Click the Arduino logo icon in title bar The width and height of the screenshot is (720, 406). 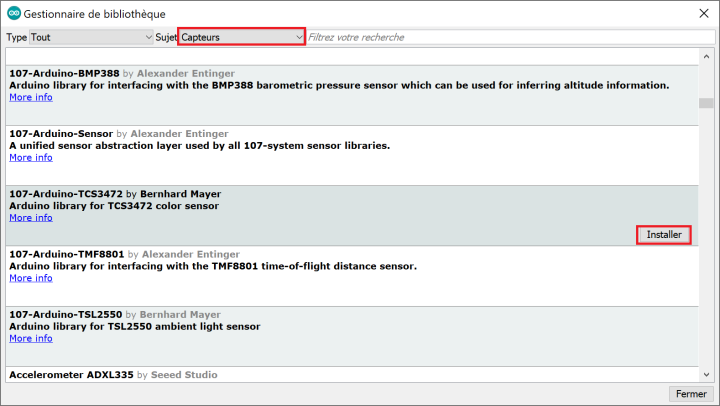point(14,13)
